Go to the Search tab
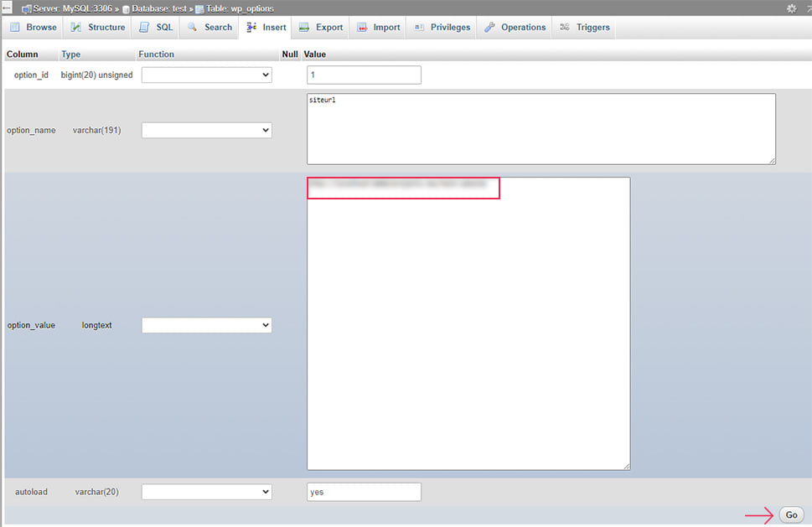The width and height of the screenshot is (812, 527). coord(209,27)
